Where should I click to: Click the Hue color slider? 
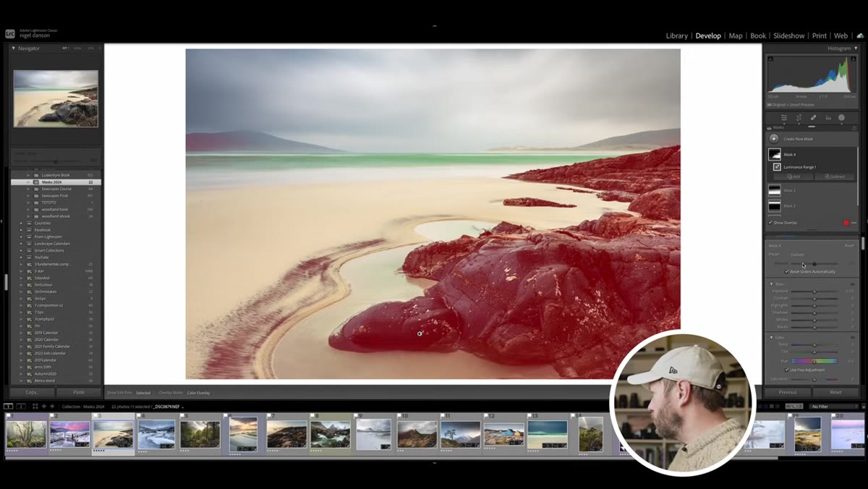point(814,361)
